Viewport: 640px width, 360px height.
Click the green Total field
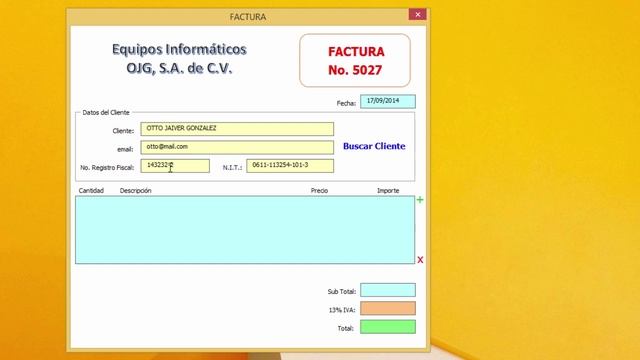coord(388,327)
